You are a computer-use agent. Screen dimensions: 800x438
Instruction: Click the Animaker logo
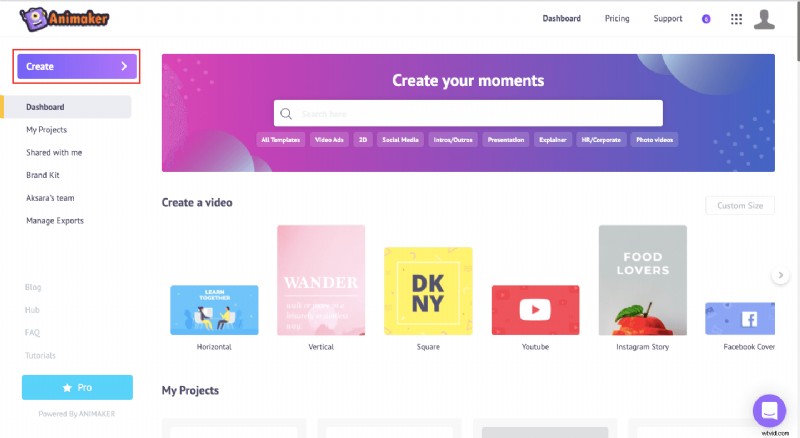tap(64, 19)
